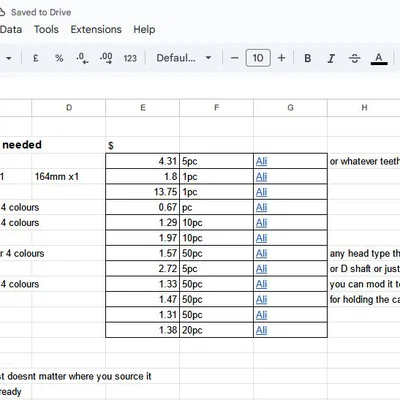
Task: Increase decimal places
Action: click(x=106, y=58)
